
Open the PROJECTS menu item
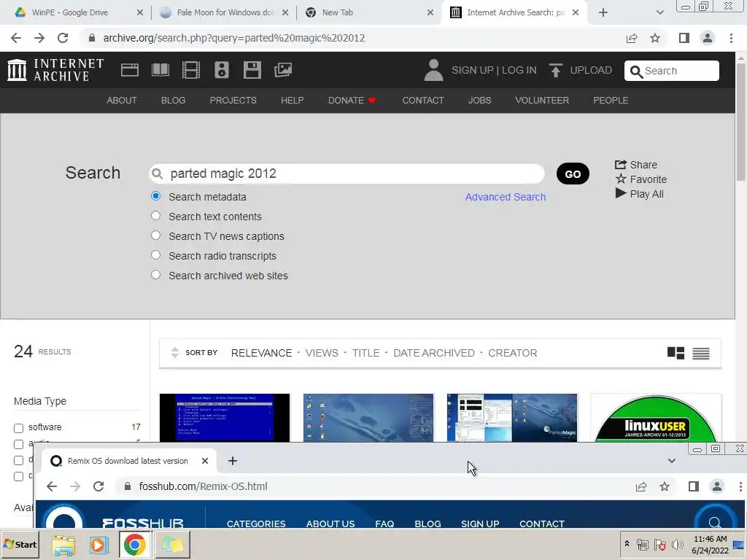[233, 101]
